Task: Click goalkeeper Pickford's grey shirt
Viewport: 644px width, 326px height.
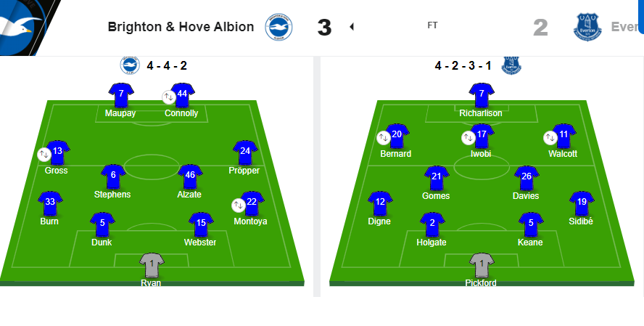Action: coord(482,265)
